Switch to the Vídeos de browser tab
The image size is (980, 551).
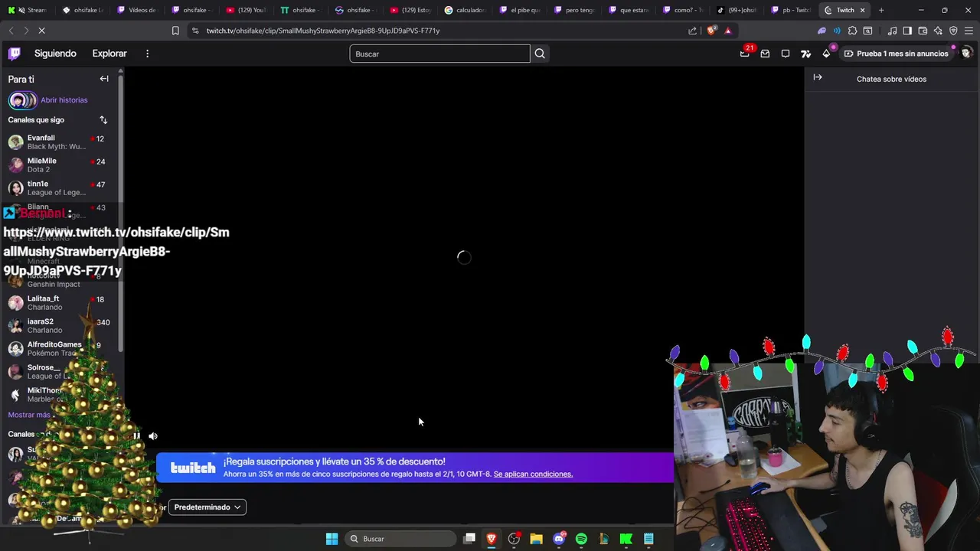pos(139,10)
